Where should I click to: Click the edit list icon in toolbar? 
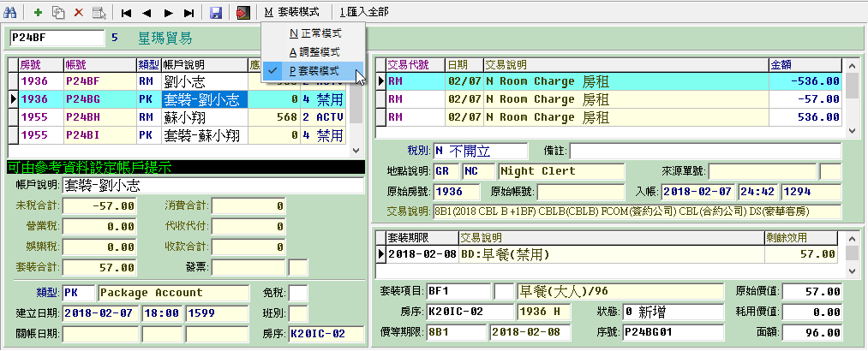click(x=99, y=13)
